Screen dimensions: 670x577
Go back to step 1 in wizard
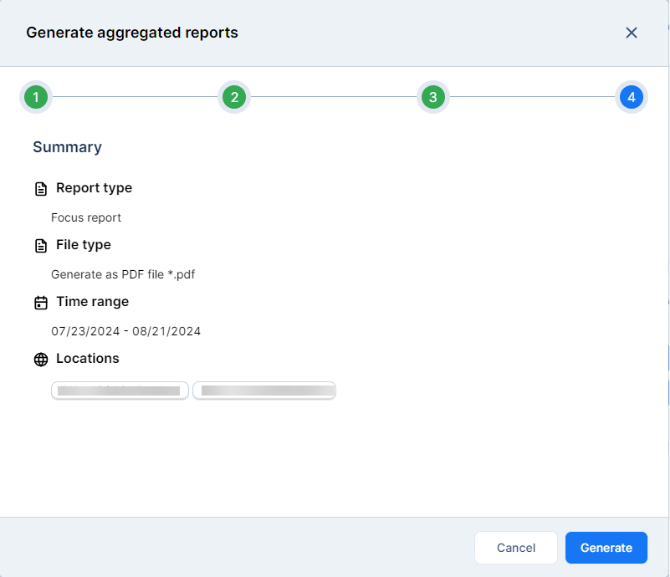36,97
